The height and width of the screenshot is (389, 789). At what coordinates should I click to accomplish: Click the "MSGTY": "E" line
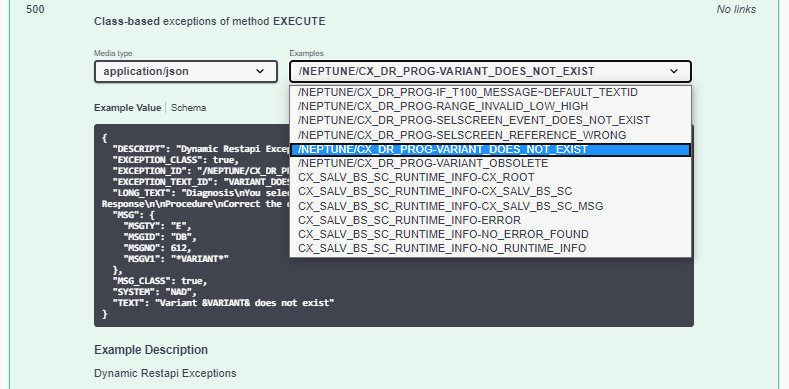coord(157,226)
